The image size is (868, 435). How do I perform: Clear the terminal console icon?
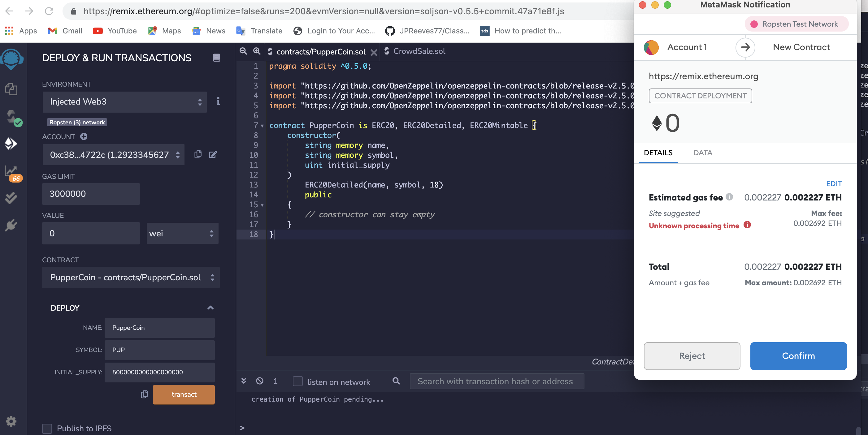tap(259, 381)
